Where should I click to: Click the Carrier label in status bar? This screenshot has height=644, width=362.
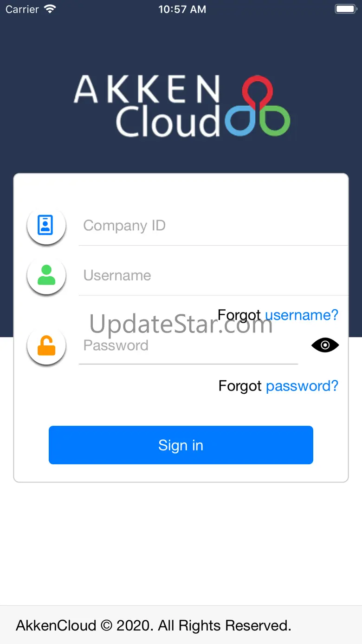tap(22, 9)
